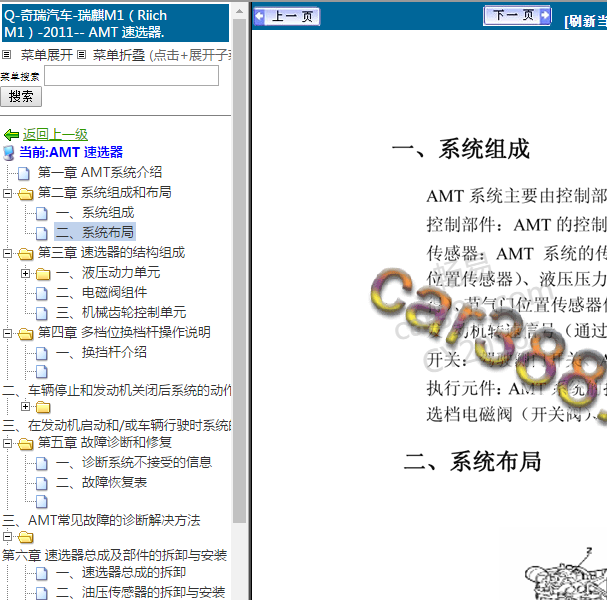Viewport: 607px width, 600px height.
Task: Click page icon beside 一、换挡杆介绍
Action: coord(42,353)
